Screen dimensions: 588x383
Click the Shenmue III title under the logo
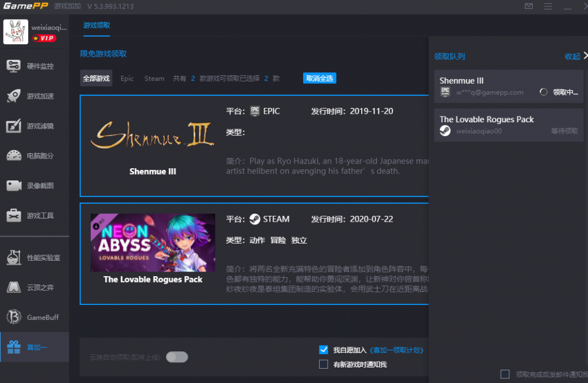(153, 172)
